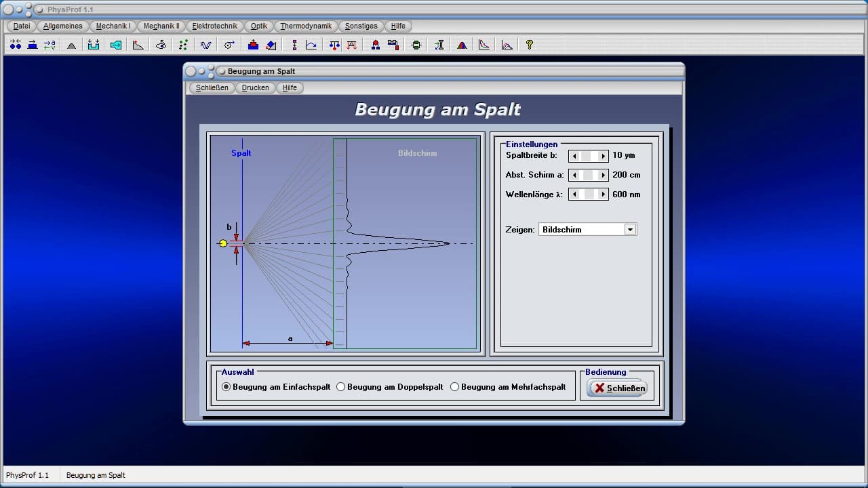
Task: Open the Elektrotechnik menu
Action: 214,26
